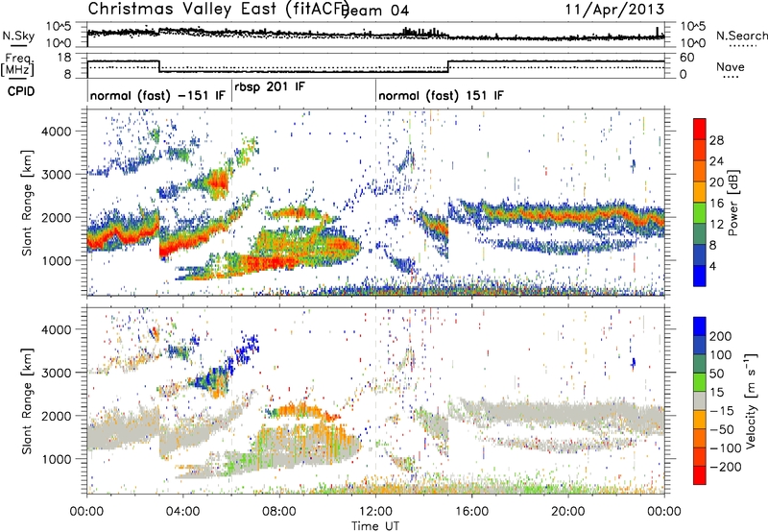Click the date "11/Apr/2013"

click(x=614, y=10)
